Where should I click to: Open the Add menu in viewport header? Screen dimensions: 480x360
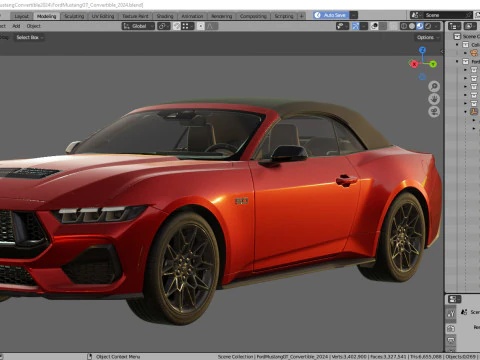(x=16, y=26)
